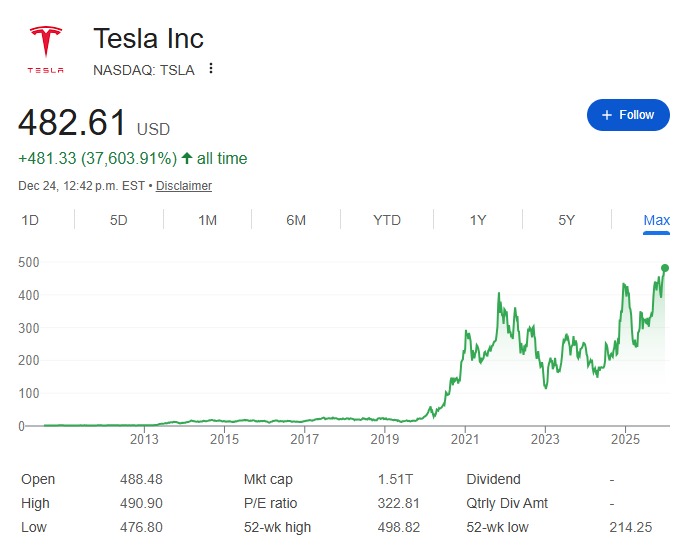
Task: Select the 5Y range tab
Action: coord(566,220)
